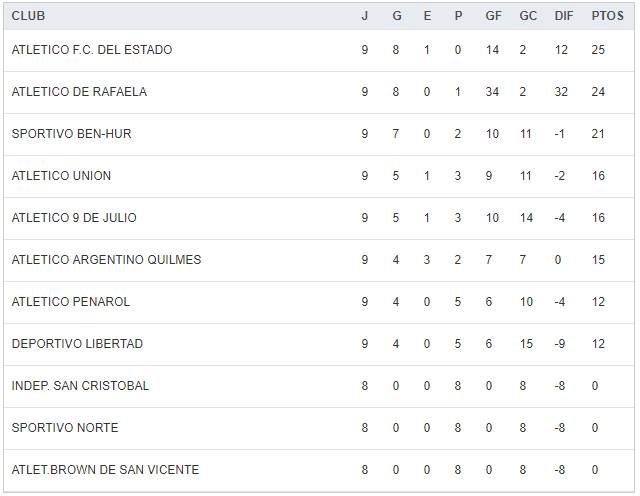640x496 pixels.
Task: Select ATLETICO DE RAFAELA team name
Action: click(x=79, y=92)
